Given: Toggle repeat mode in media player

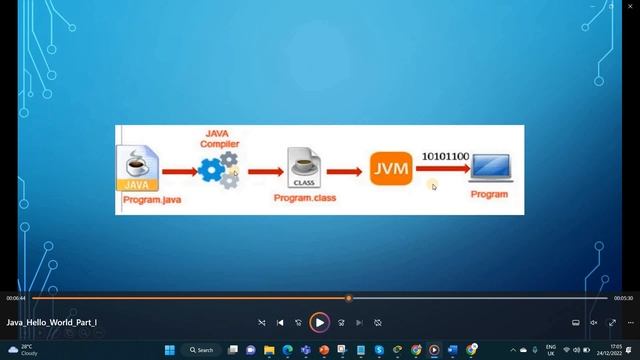Looking at the screenshot, I should coord(378,323).
